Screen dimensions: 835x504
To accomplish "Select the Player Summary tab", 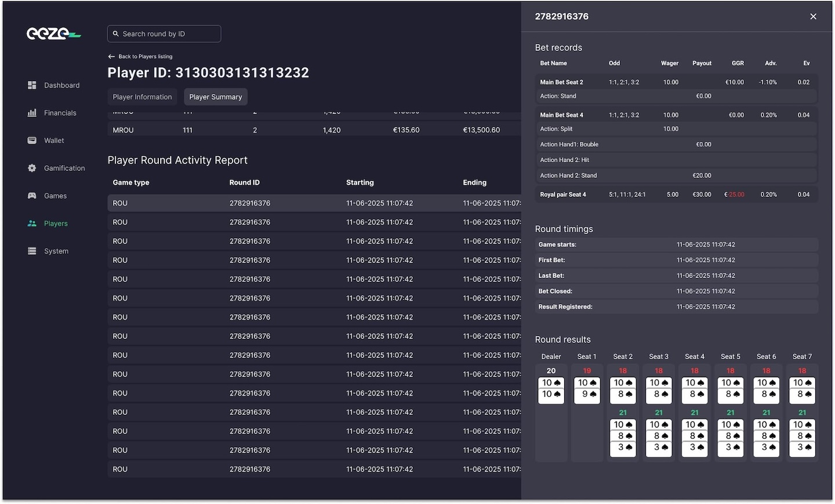I will [215, 97].
